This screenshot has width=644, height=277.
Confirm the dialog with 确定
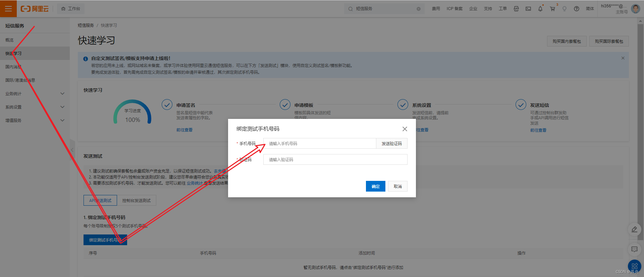point(376,186)
